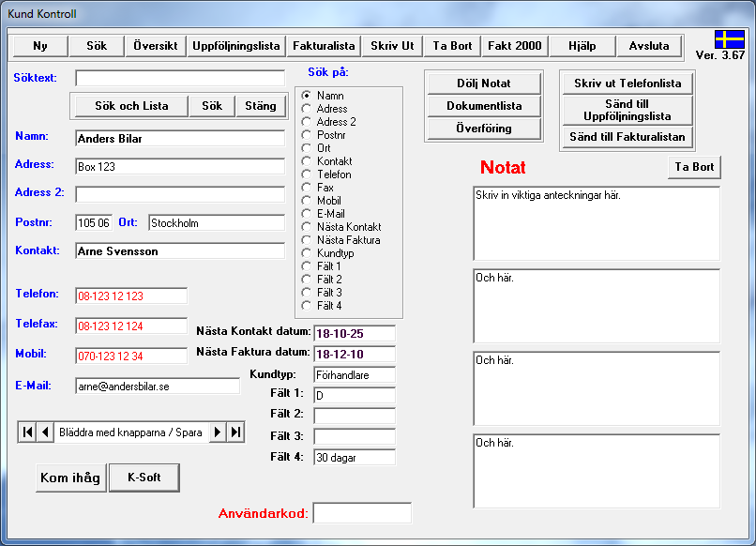This screenshot has height=546, width=756.
Task: Open Hjälp in the toolbar
Action: coord(582,46)
